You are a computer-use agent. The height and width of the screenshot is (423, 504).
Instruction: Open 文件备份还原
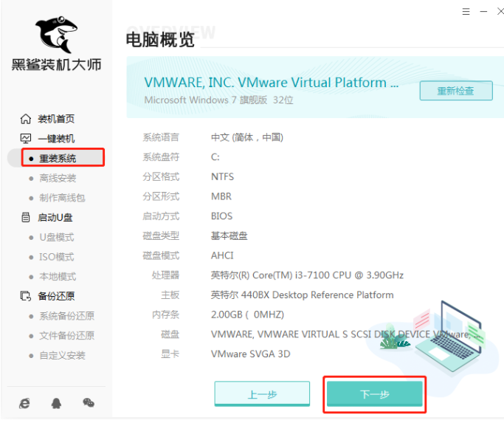[66, 335]
